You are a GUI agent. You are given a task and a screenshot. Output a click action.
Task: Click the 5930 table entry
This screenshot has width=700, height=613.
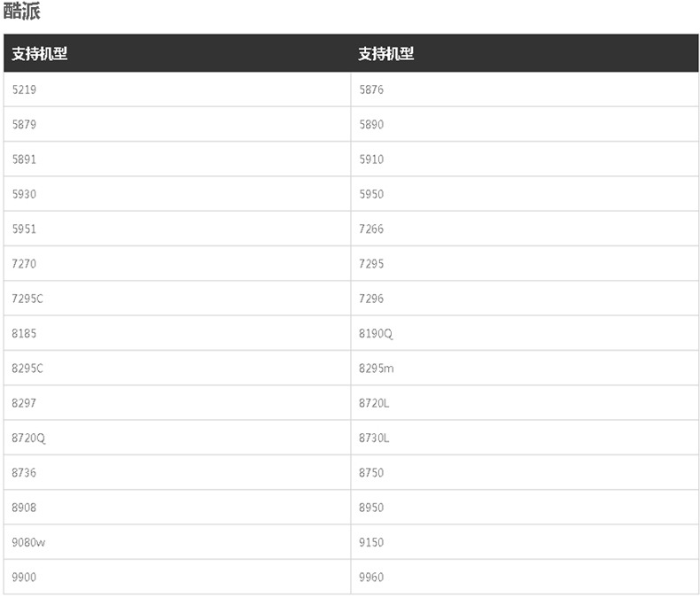pyautogui.click(x=25, y=194)
